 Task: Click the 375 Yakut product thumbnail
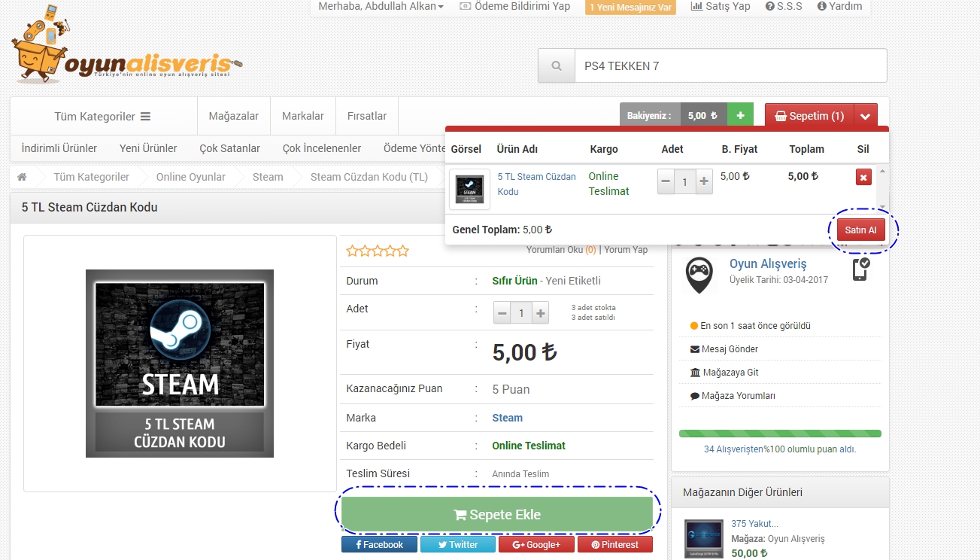pos(704,539)
